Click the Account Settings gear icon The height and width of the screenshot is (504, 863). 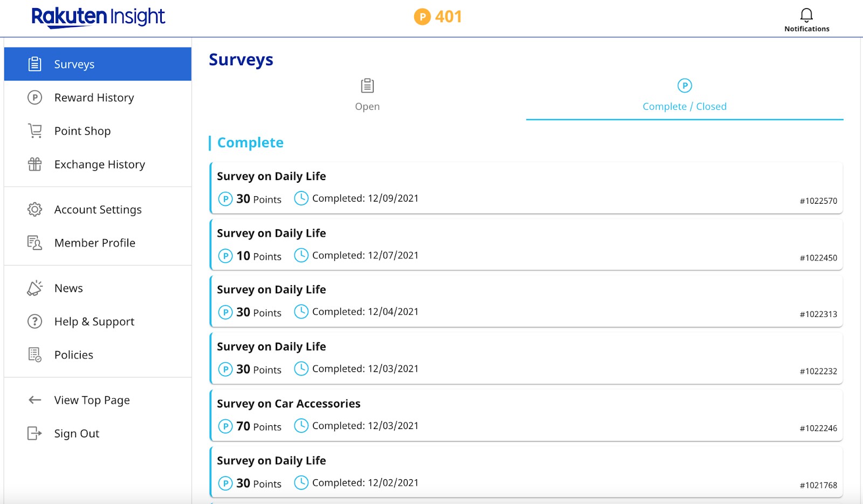(x=35, y=210)
